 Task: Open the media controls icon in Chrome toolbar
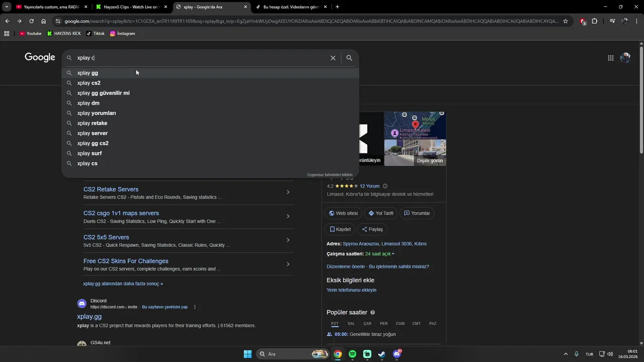pyautogui.click(x=612, y=21)
